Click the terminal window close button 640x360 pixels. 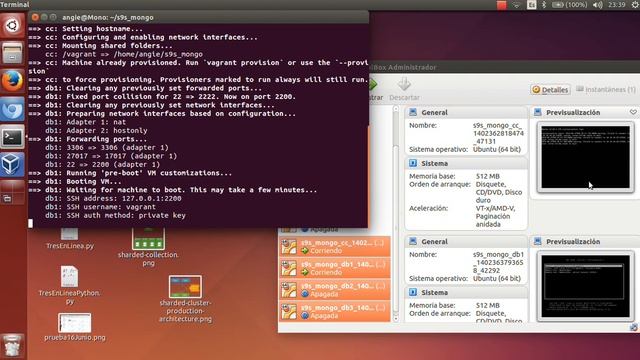(35, 17)
